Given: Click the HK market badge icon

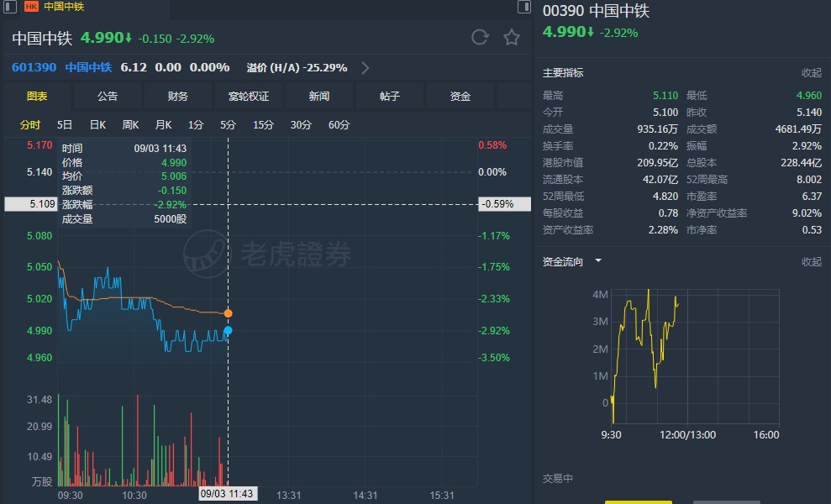Looking at the screenshot, I should pos(32,7).
